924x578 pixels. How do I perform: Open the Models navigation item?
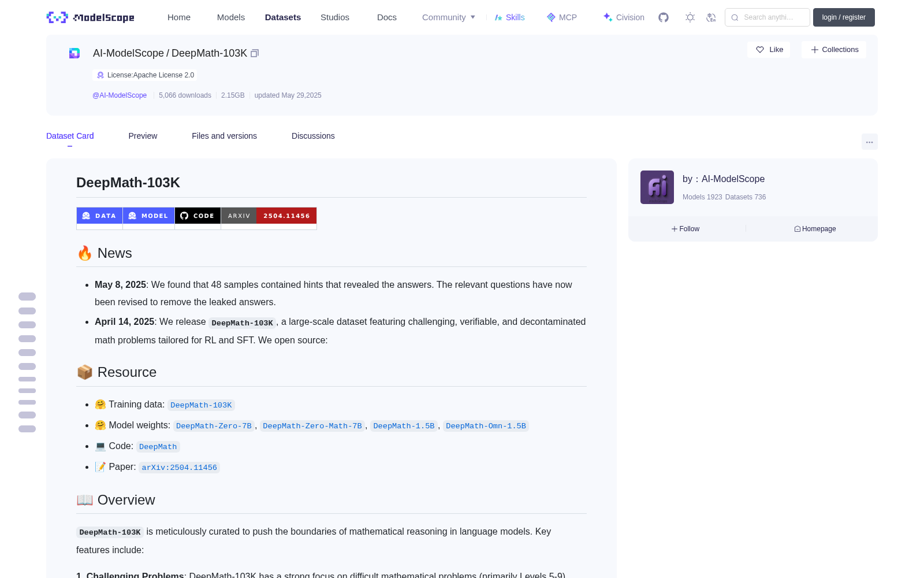pos(231,17)
